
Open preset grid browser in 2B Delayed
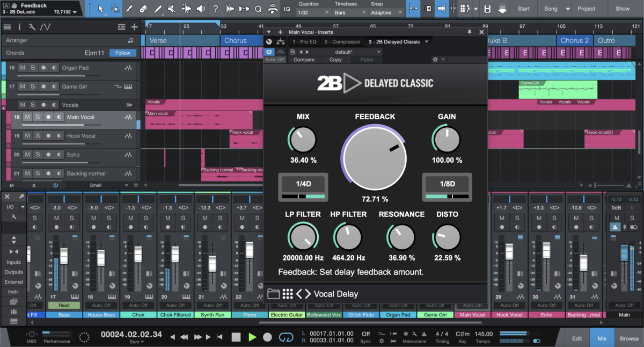[288, 294]
